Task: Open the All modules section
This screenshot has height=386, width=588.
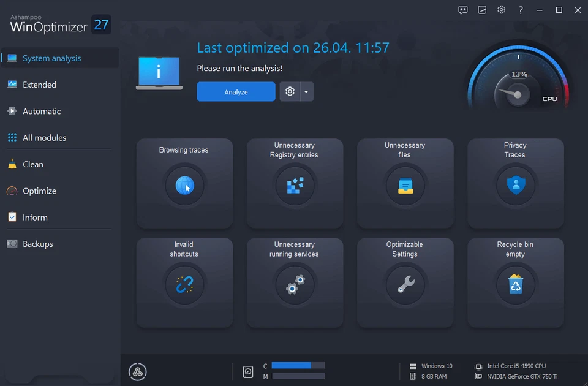Action: (x=44, y=137)
